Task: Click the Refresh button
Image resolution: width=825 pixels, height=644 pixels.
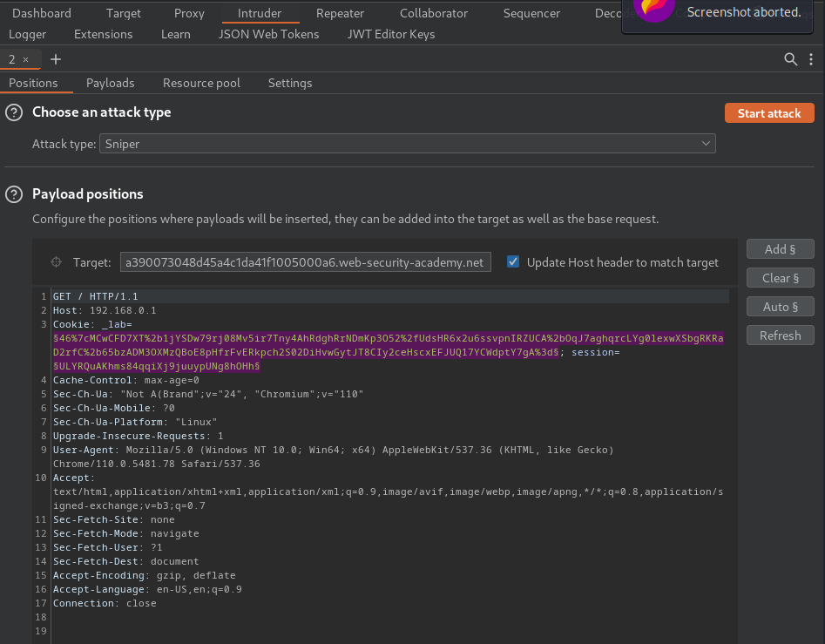Action: tap(781, 336)
